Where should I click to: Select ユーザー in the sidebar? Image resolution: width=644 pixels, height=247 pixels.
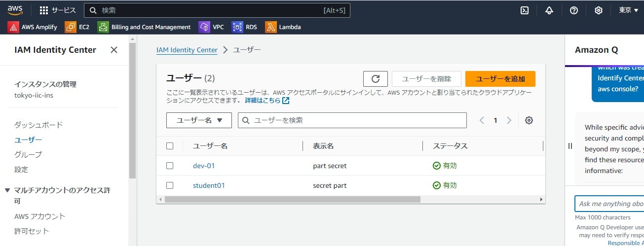pos(28,140)
